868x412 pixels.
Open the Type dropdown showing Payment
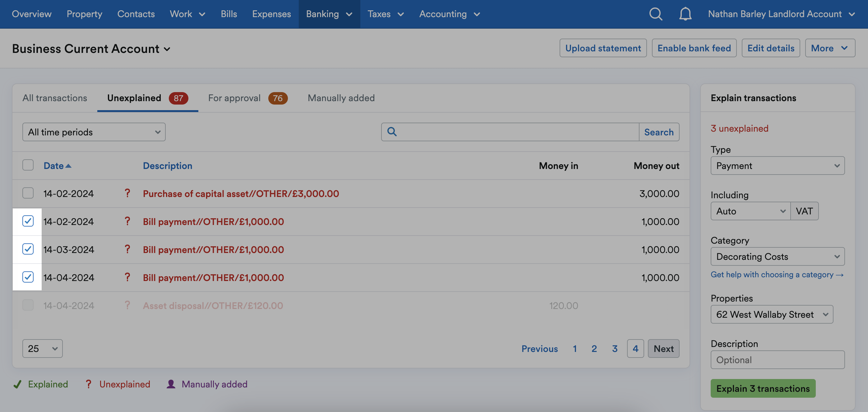click(x=777, y=166)
